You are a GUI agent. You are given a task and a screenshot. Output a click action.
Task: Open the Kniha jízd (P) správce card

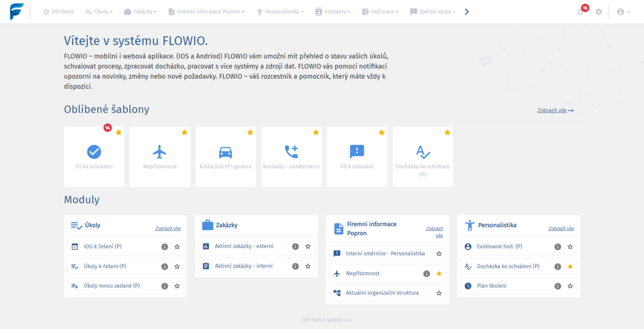click(225, 157)
